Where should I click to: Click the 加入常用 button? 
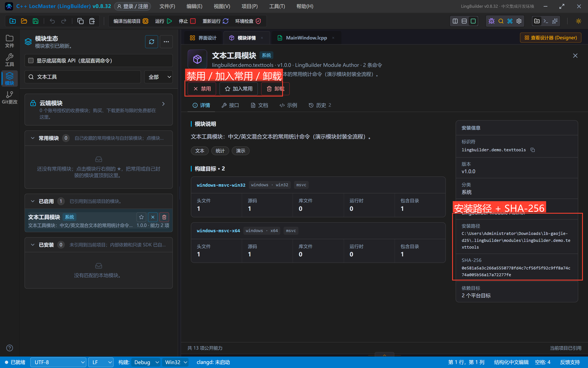click(x=239, y=89)
